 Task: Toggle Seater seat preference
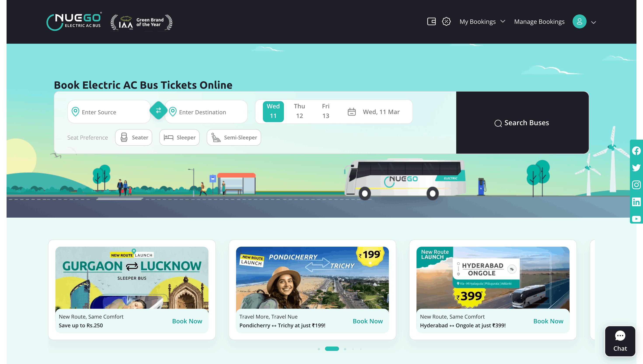click(x=134, y=137)
